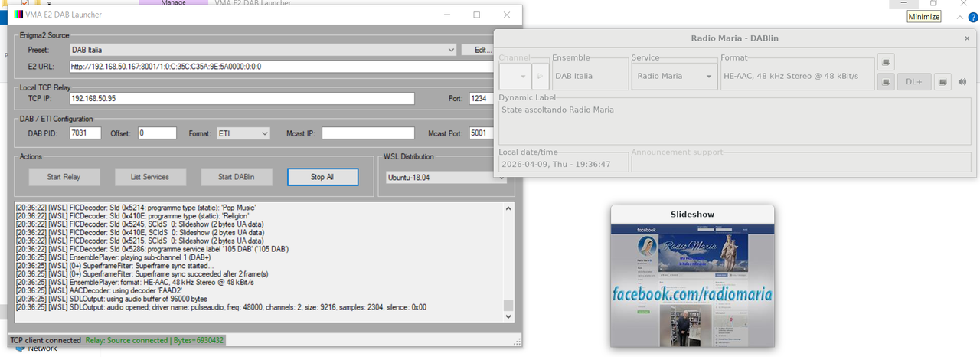Click the empty Mcast IP field
The image size is (980, 357).
coord(367,133)
